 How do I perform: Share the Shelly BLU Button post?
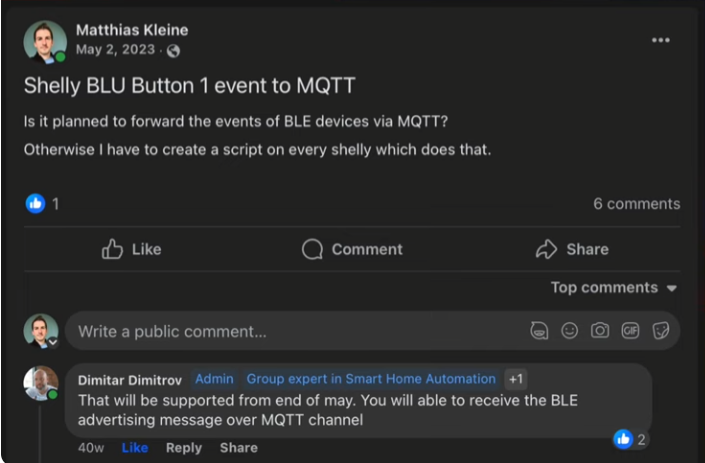(x=572, y=249)
